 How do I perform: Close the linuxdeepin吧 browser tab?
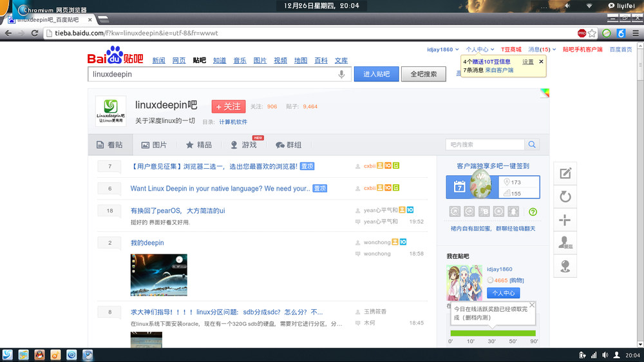90,20
